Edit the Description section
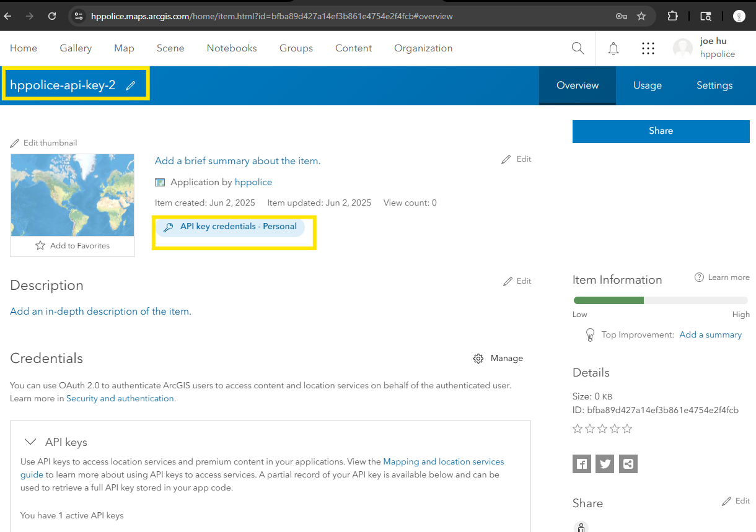This screenshot has width=756, height=532. [516, 281]
